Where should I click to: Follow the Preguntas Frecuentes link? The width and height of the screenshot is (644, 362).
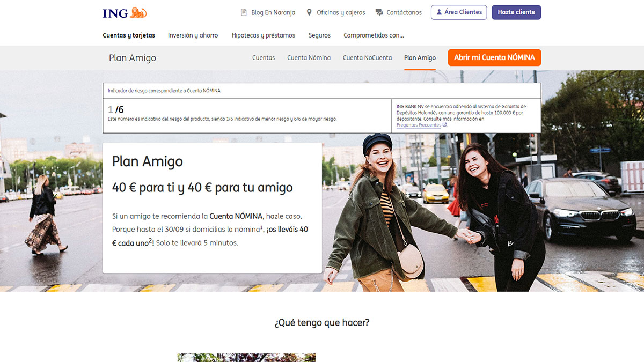[x=419, y=125]
